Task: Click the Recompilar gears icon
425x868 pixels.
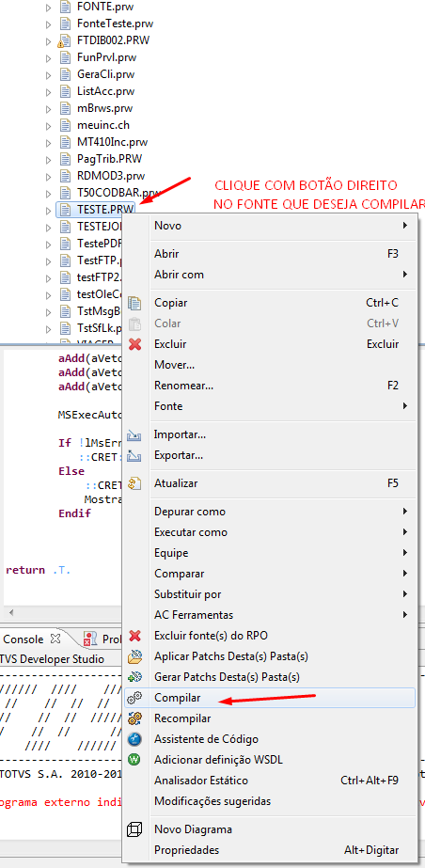Action: coord(134,718)
